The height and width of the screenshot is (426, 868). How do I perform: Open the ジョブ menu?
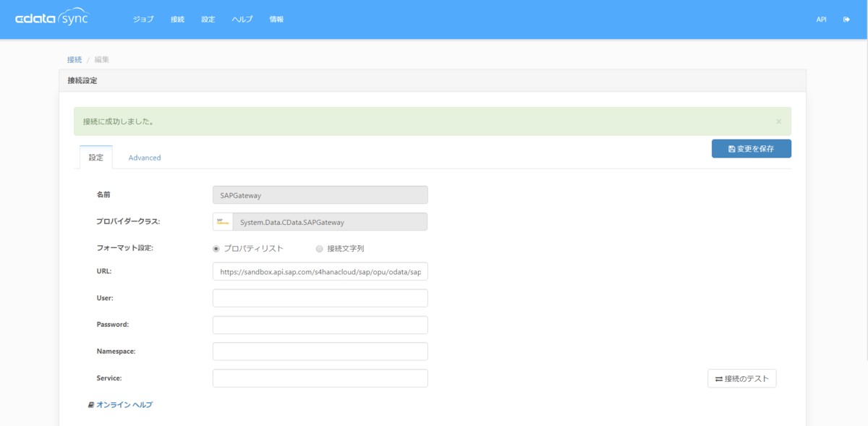(x=143, y=20)
